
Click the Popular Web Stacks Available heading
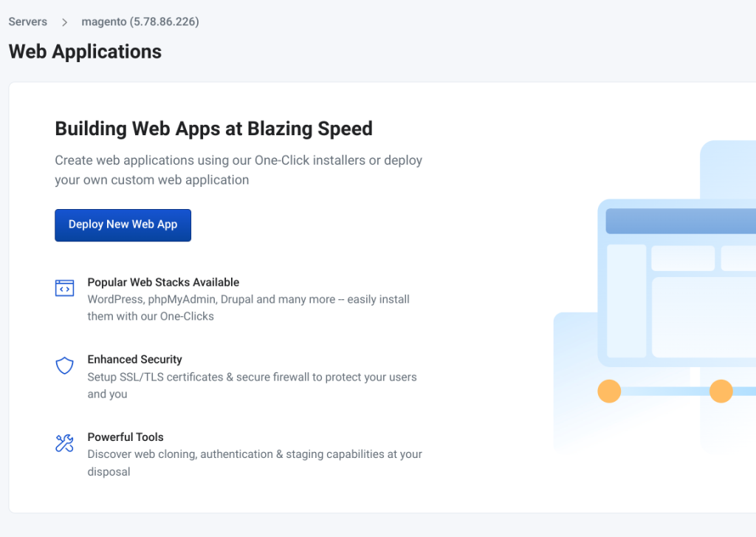coord(163,282)
